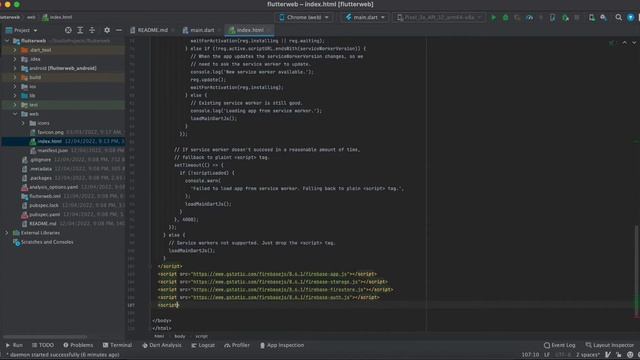Click the attach debugger icon in toolbar
The width and height of the screenshot is (640, 360).
(x=565, y=18)
